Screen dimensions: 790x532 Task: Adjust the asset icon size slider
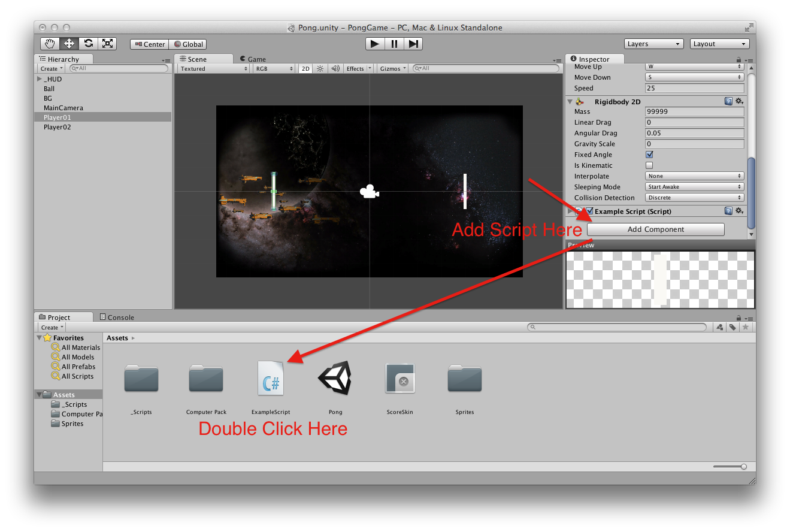tap(743, 467)
